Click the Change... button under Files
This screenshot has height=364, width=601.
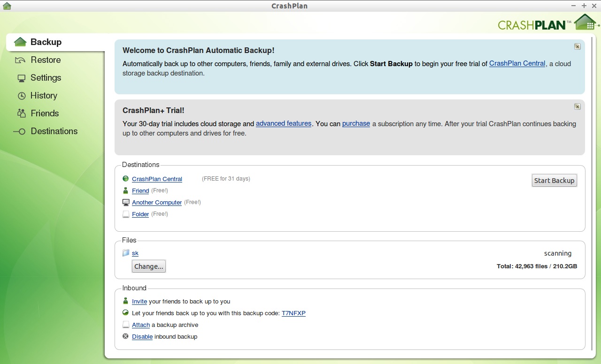pyautogui.click(x=149, y=266)
